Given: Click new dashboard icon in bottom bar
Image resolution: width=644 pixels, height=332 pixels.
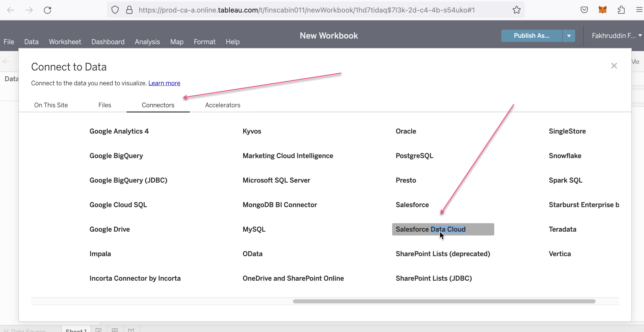Looking at the screenshot, I should coord(115,330).
